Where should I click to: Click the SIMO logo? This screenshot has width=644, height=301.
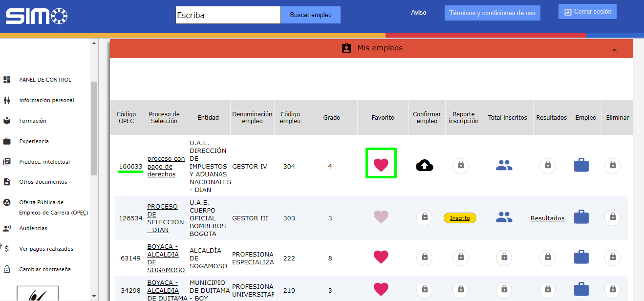point(37,16)
